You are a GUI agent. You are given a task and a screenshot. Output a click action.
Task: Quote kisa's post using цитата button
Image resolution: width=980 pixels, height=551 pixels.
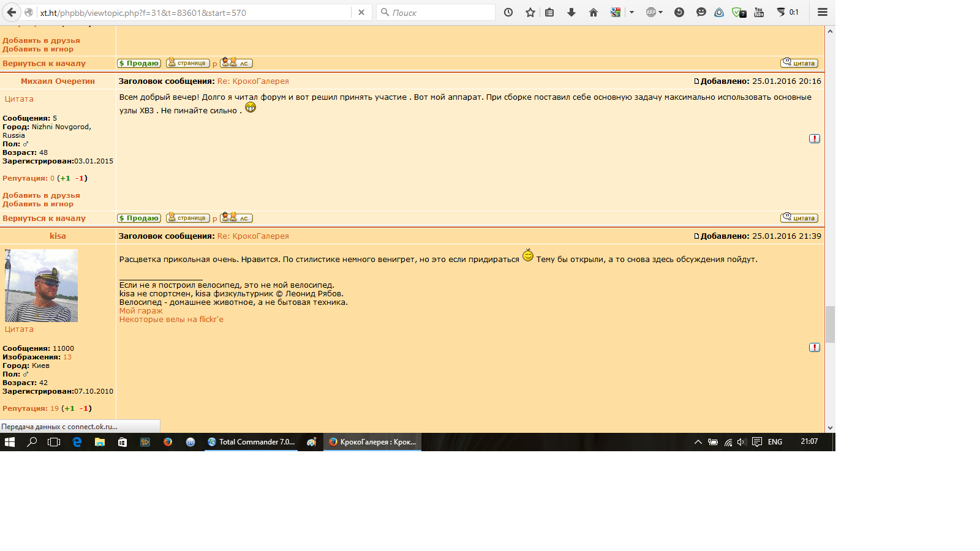pos(19,329)
